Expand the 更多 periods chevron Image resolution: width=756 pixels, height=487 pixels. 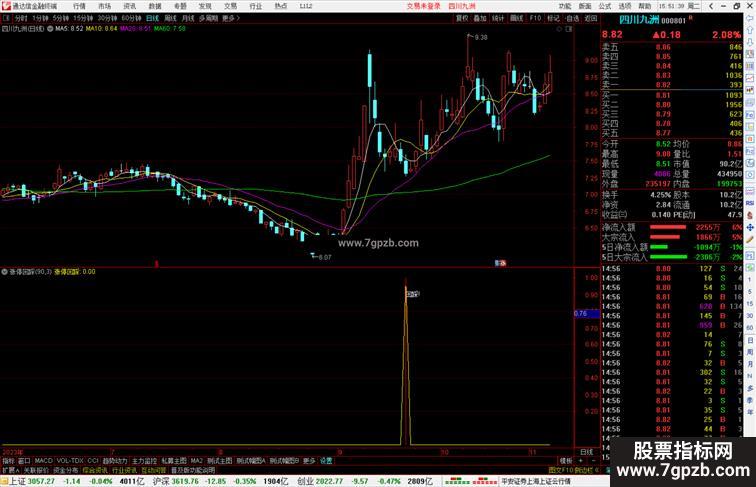click(231, 18)
